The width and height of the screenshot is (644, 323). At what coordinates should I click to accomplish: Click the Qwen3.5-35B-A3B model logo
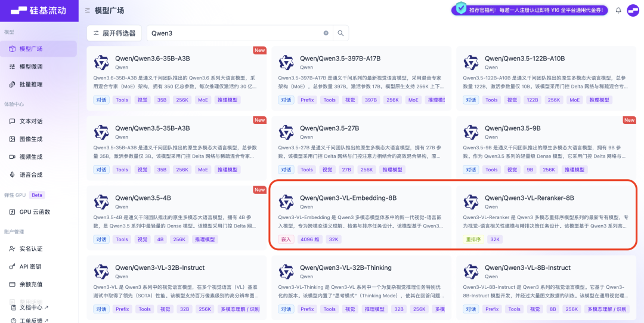tap(101, 132)
